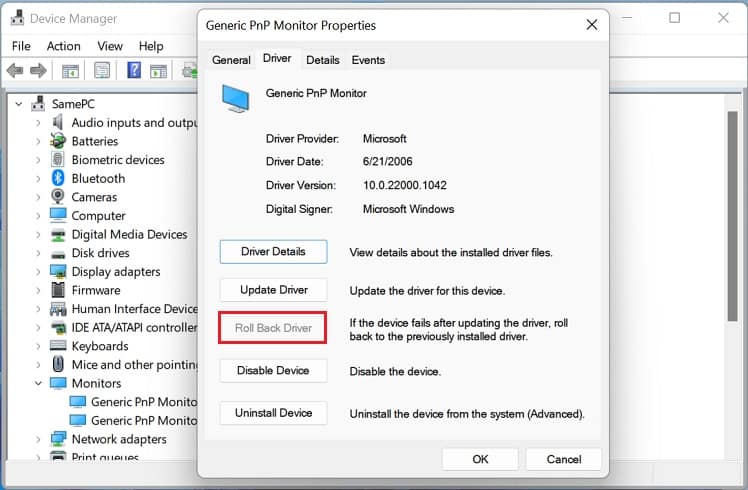Collapse the Monitors node
Screen dimensions: 748x490
(x=38, y=383)
